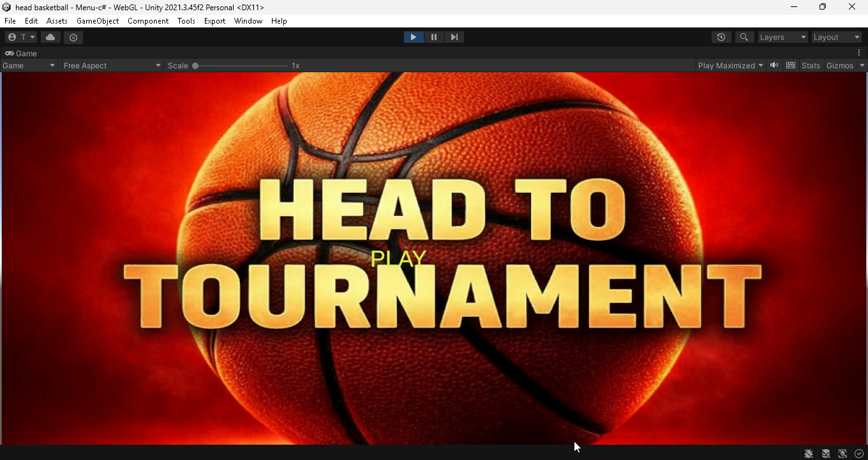Open Game tab options menu
This screenshot has height=460, width=868.
click(x=859, y=53)
